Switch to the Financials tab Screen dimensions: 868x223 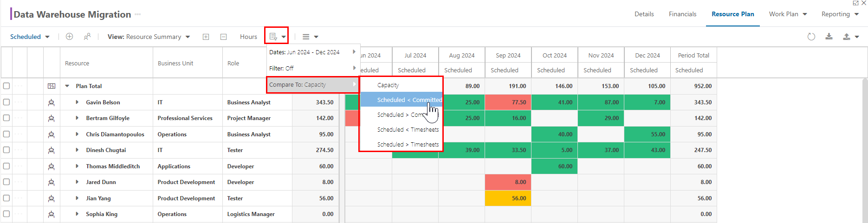point(682,14)
